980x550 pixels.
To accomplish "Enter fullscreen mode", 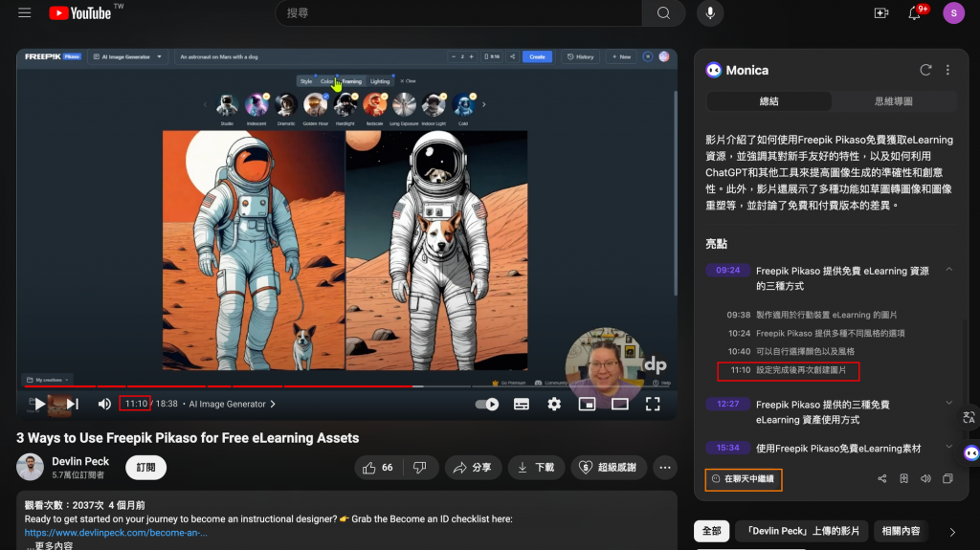I will pos(653,405).
